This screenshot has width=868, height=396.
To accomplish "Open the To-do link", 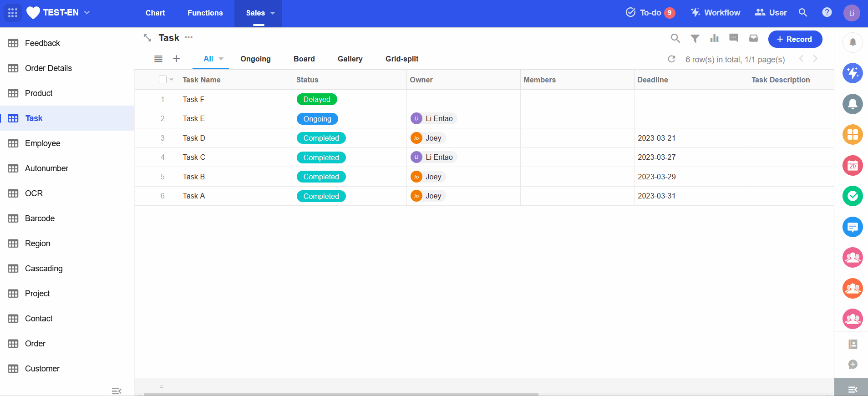I will (650, 13).
